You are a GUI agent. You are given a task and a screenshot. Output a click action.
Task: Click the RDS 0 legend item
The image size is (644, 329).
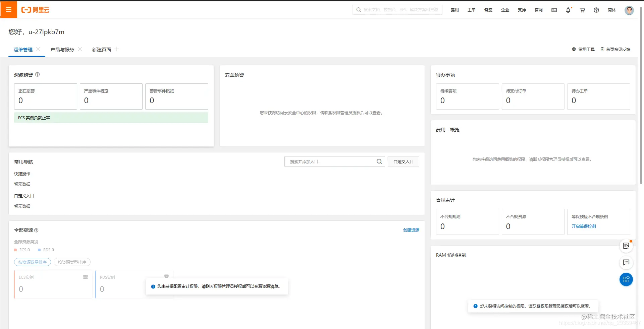[x=46, y=250]
